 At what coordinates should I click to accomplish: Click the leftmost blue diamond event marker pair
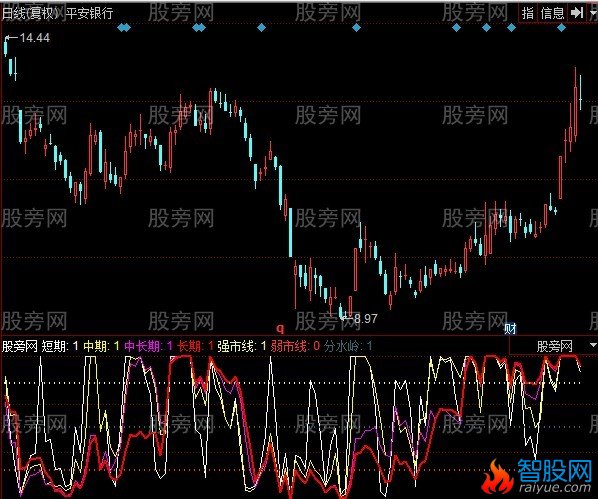[x=124, y=27]
